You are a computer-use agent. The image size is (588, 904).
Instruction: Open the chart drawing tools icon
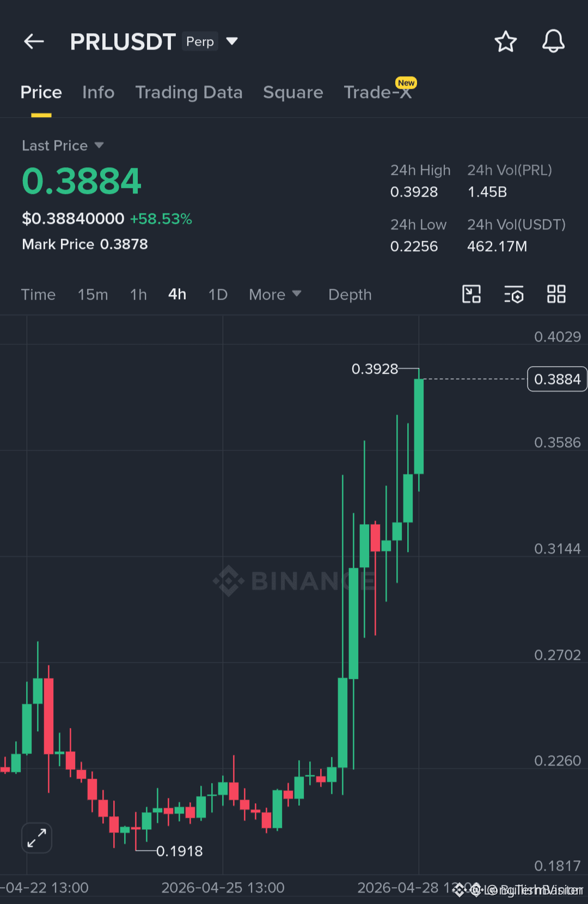pos(471,294)
